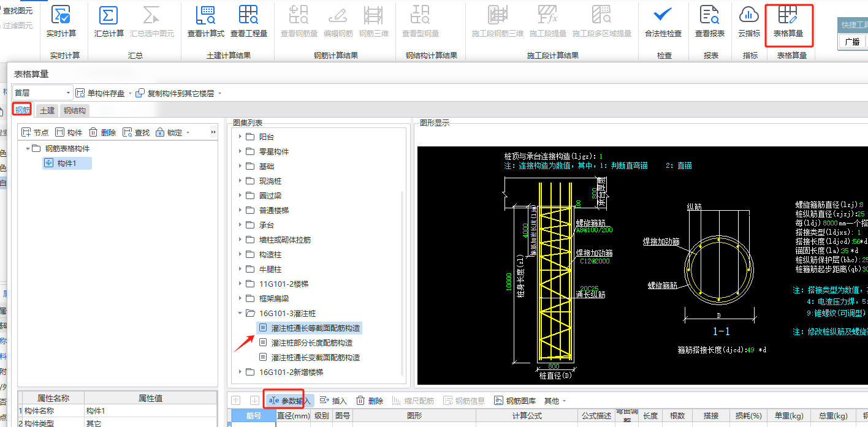Expand the 16G101-2新增楼梯 folder
Screen dimensions: 868x427
[240, 372]
